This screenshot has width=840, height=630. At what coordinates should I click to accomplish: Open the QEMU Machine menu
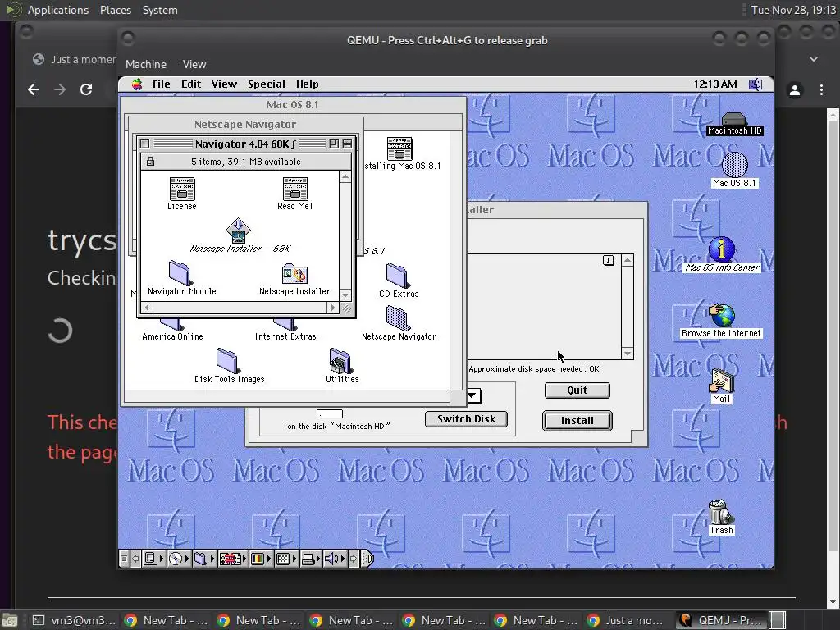pyautogui.click(x=146, y=64)
